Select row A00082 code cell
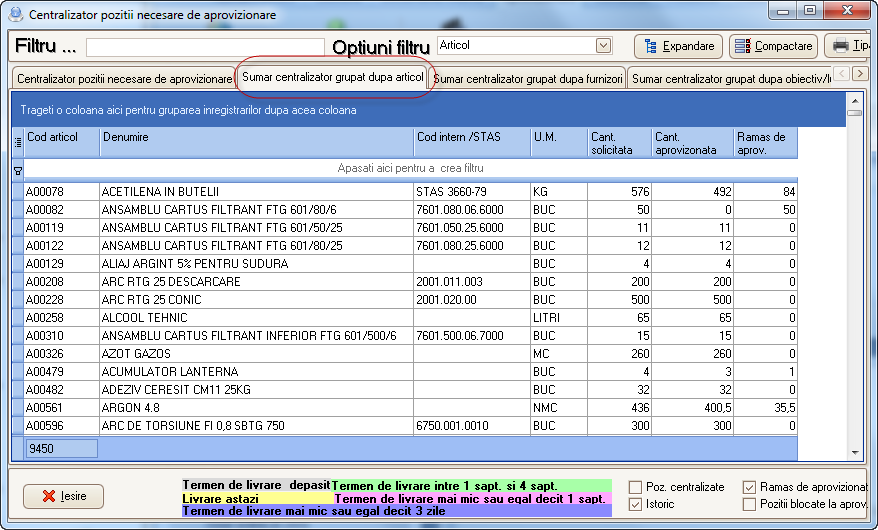The image size is (878, 530). point(62,210)
